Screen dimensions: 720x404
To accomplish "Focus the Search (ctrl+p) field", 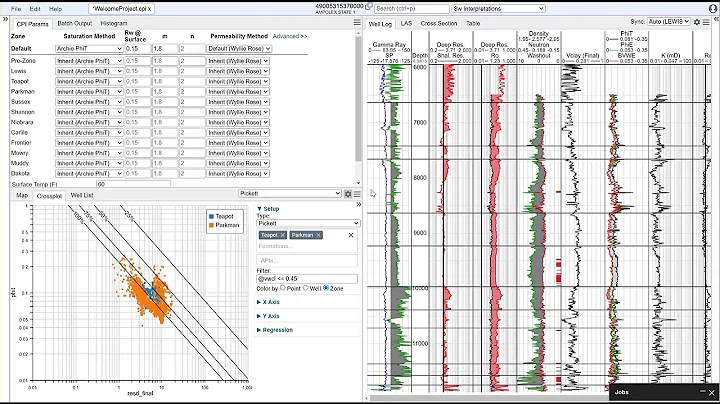I will [x=411, y=9].
